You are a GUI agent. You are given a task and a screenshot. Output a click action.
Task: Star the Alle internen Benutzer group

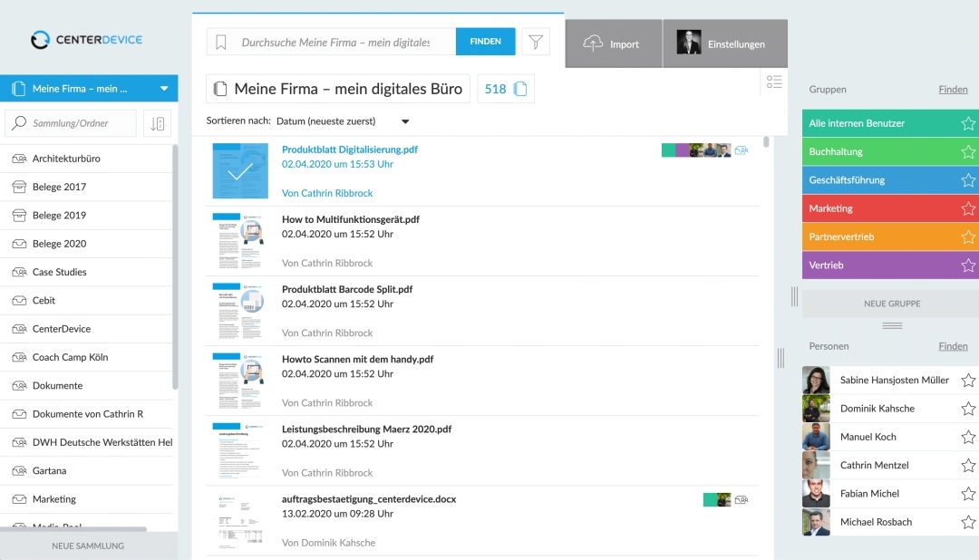point(968,123)
